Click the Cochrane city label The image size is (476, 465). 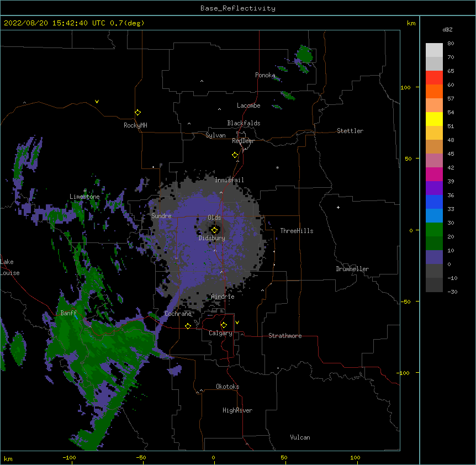pos(178,314)
